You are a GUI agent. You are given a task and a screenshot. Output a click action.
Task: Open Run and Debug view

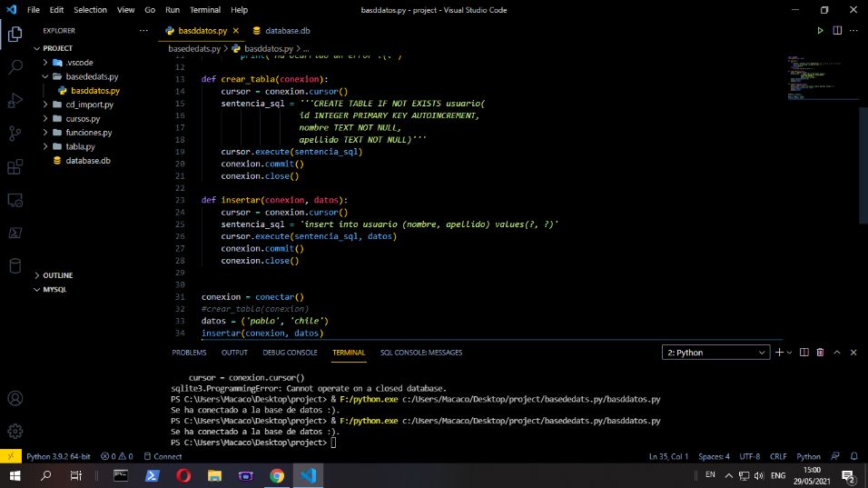pos(15,100)
